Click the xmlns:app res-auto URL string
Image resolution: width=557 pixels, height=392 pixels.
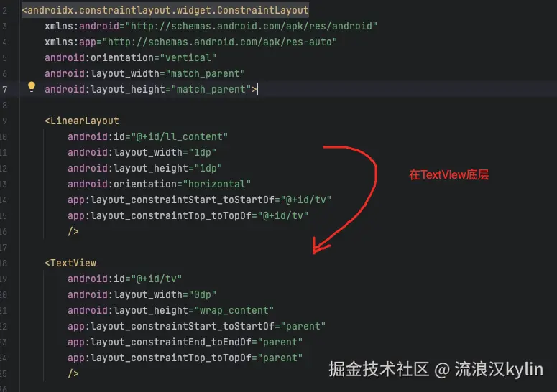point(219,42)
